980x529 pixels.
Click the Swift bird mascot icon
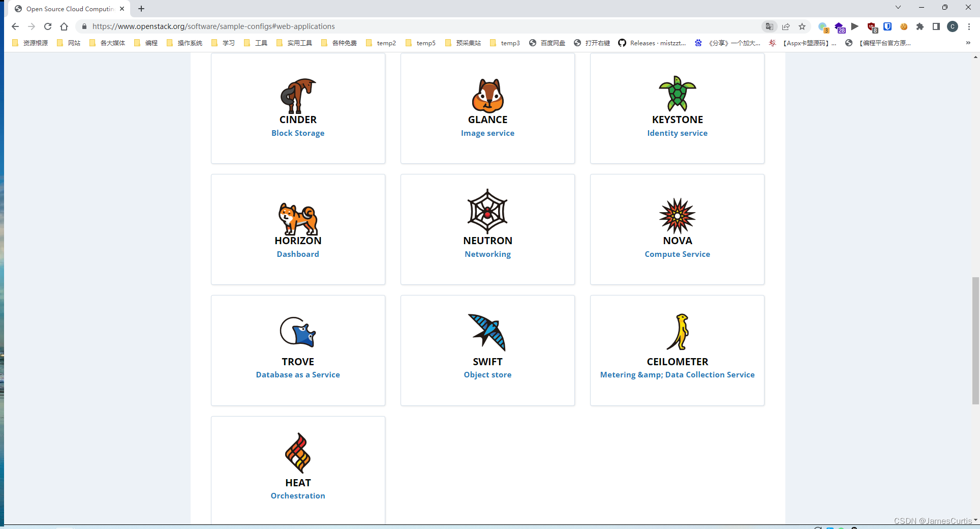[487, 332]
